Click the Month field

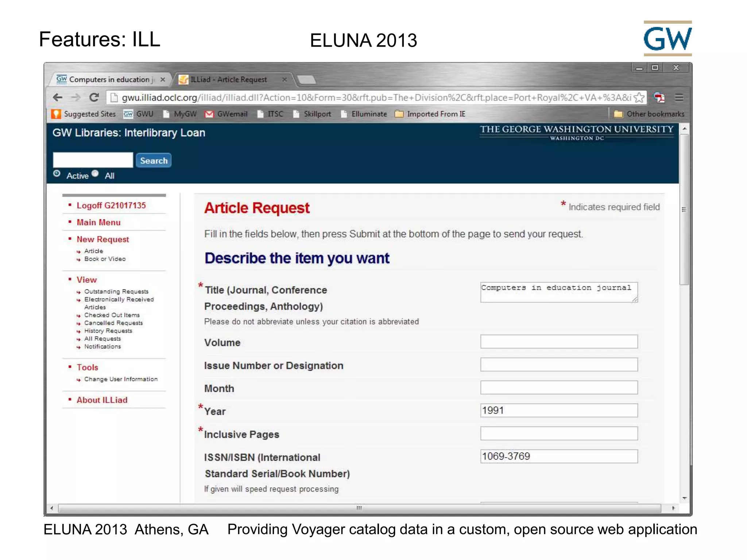tap(559, 388)
